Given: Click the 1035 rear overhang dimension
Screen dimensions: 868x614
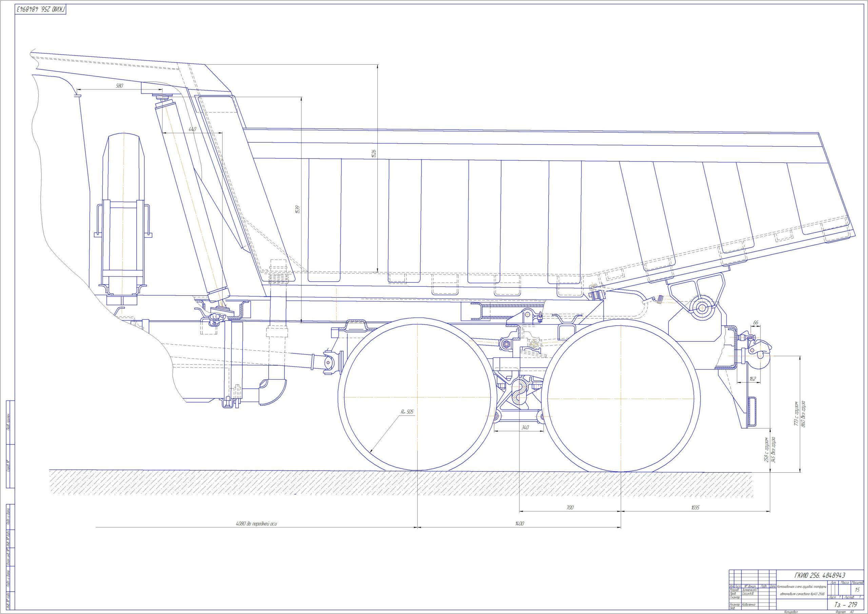Looking at the screenshot, I should 695,507.
